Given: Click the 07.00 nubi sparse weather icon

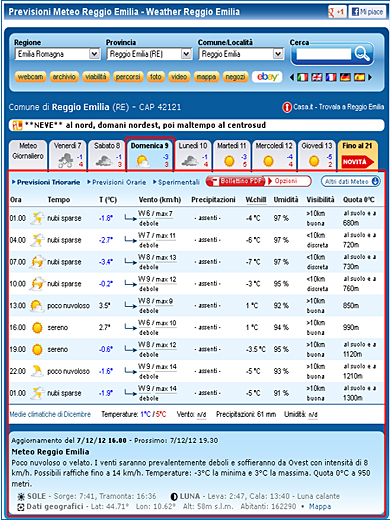Looking at the screenshot, I should click(x=37, y=262).
